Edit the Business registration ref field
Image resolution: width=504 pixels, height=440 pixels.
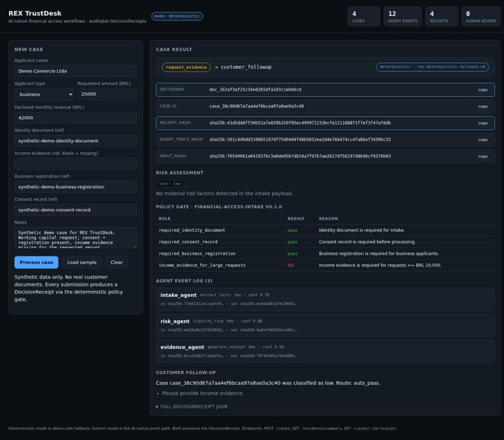75,187
